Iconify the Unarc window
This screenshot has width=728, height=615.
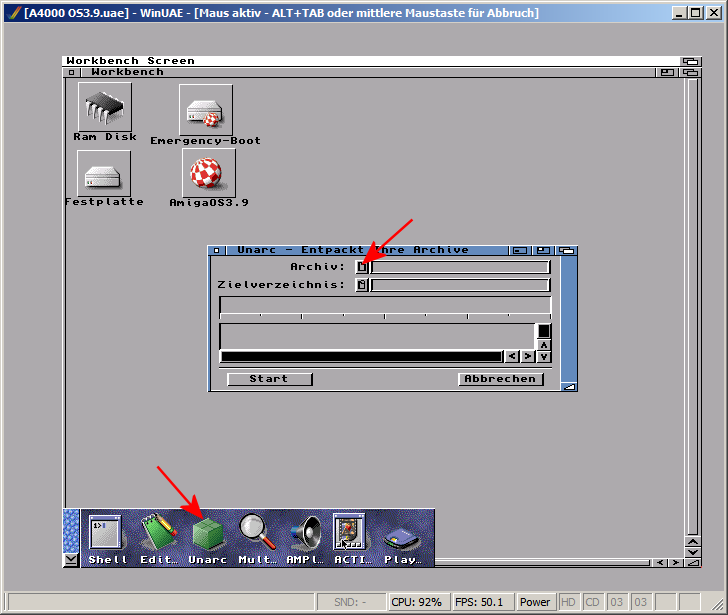coord(520,251)
